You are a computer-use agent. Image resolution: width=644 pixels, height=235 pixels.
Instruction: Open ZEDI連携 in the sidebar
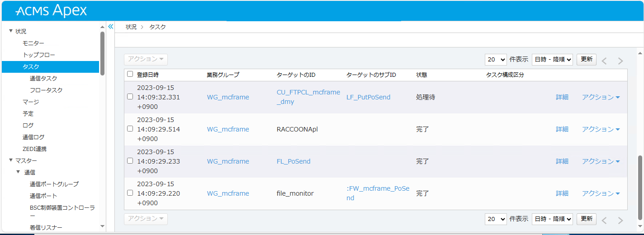[x=34, y=149]
